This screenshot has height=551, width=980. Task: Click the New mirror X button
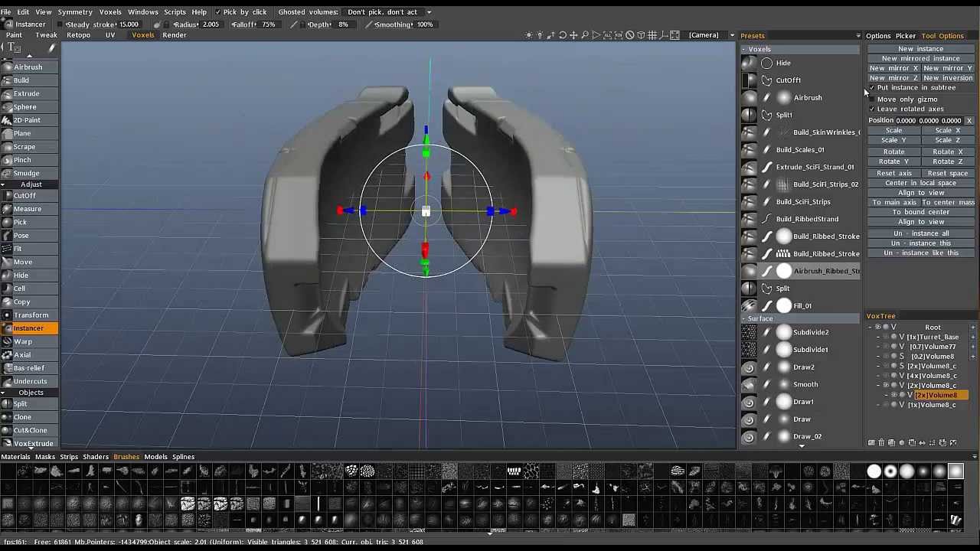[893, 68]
